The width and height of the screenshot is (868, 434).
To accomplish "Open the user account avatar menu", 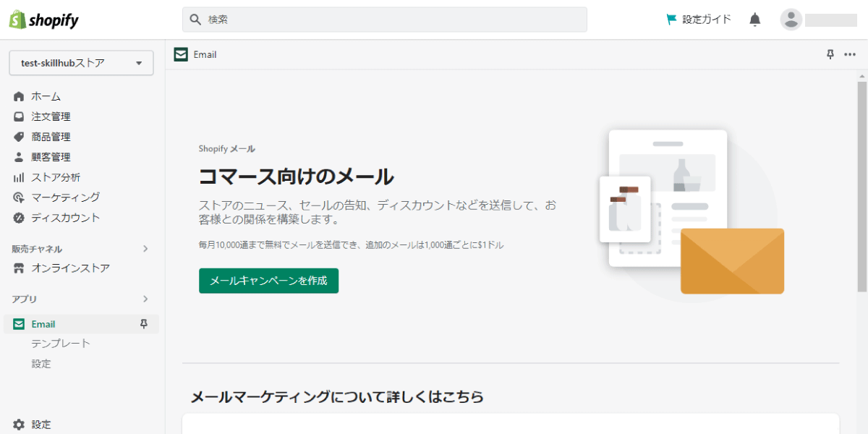I will pyautogui.click(x=791, y=20).
